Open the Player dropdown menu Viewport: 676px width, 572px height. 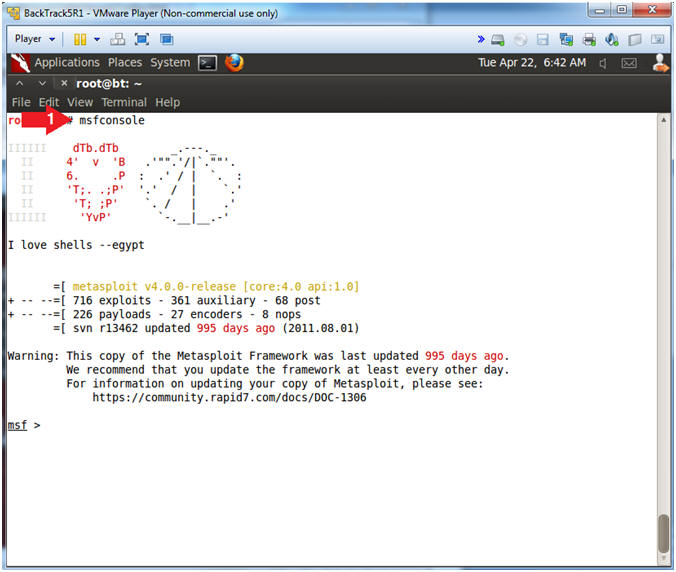35,39
